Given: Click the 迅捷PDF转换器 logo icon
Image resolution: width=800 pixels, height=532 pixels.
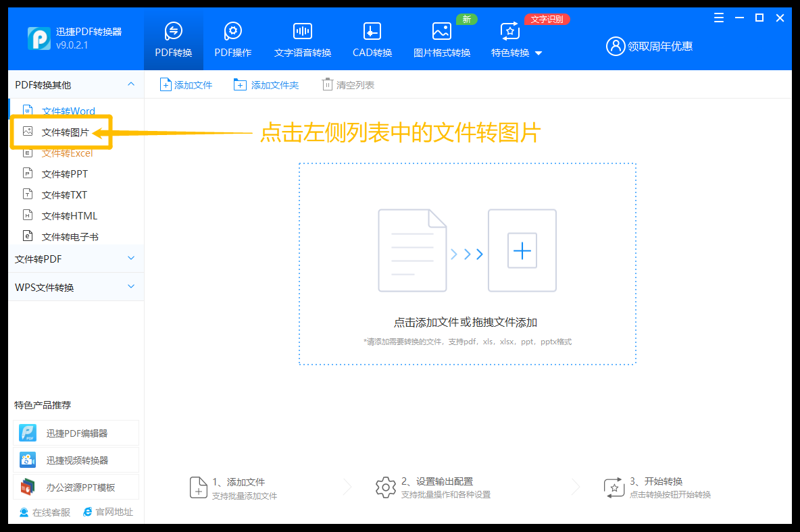Looking at the screenshot, I should pyautogui.click(x=39, y=38).
